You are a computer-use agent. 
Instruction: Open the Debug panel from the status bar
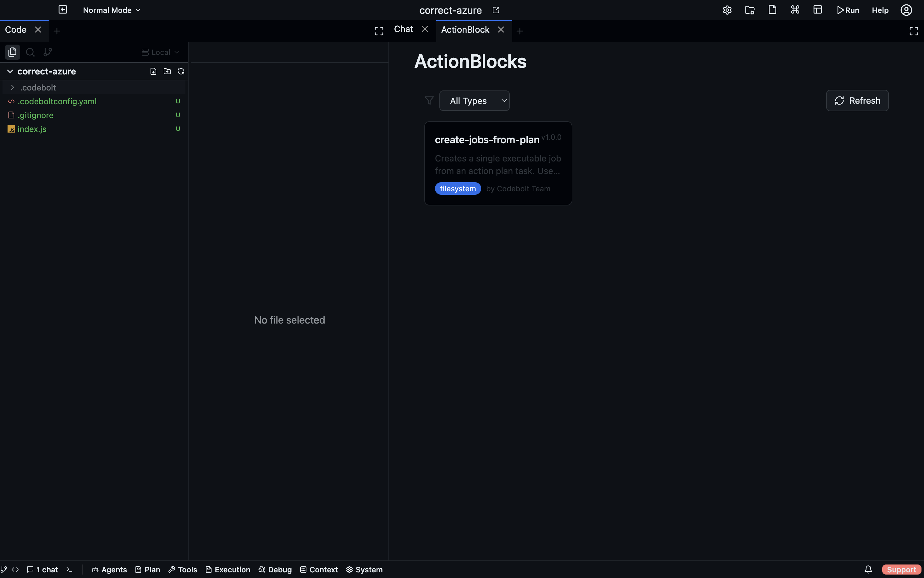point(275,569)
